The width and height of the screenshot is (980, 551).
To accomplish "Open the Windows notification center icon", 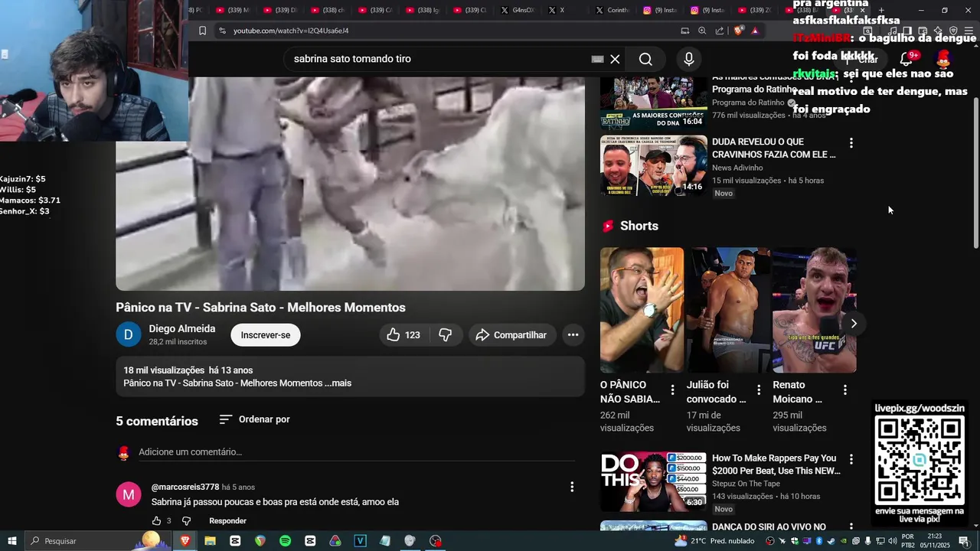I will coord(964,541).
